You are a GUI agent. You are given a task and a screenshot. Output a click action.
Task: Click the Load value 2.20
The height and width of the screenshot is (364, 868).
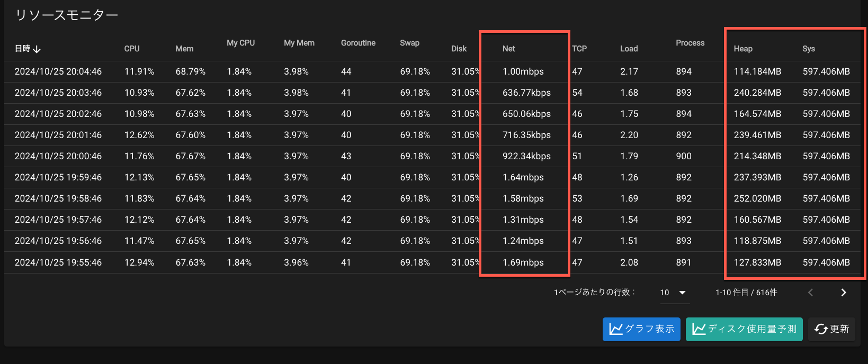(x=629, y=135)
